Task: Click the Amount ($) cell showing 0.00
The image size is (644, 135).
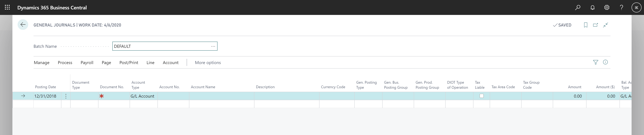Action: pos(603,96)
